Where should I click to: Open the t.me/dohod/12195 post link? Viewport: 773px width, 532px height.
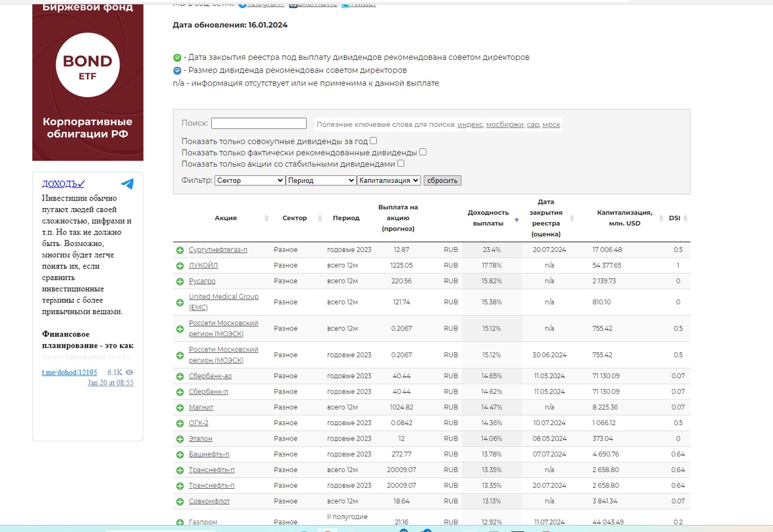70,372
